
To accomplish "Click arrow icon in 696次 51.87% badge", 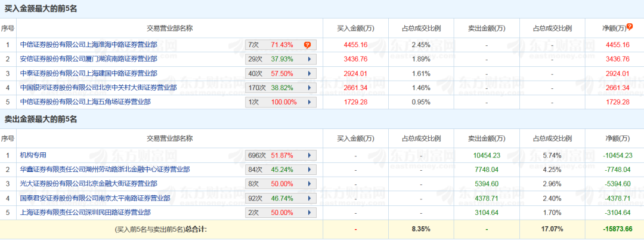I will 309,155.
